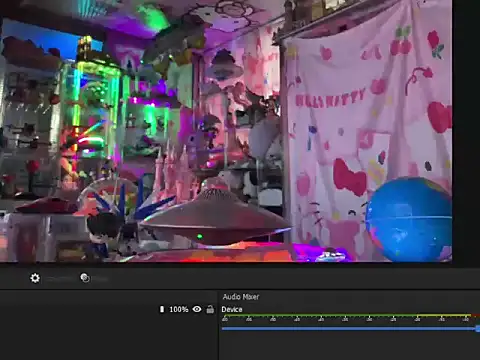
Task: Open source filters icon
Action: pos(85,278)
